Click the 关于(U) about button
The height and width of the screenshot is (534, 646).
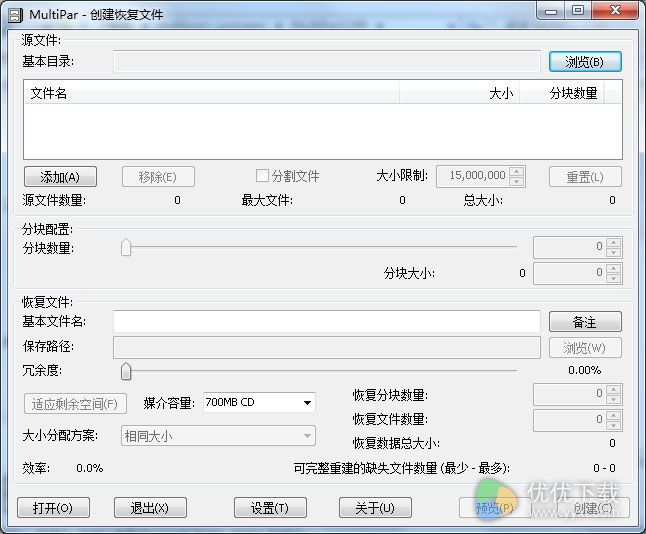(375, 508)
